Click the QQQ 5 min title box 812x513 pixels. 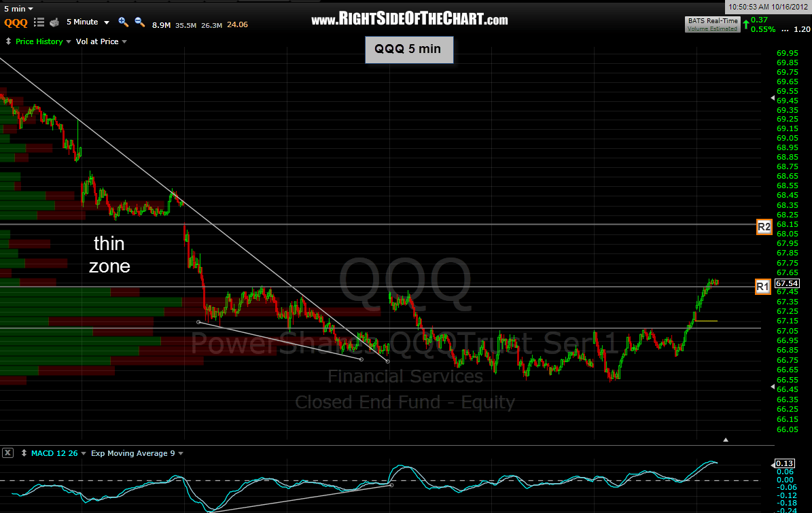point(409,50)
